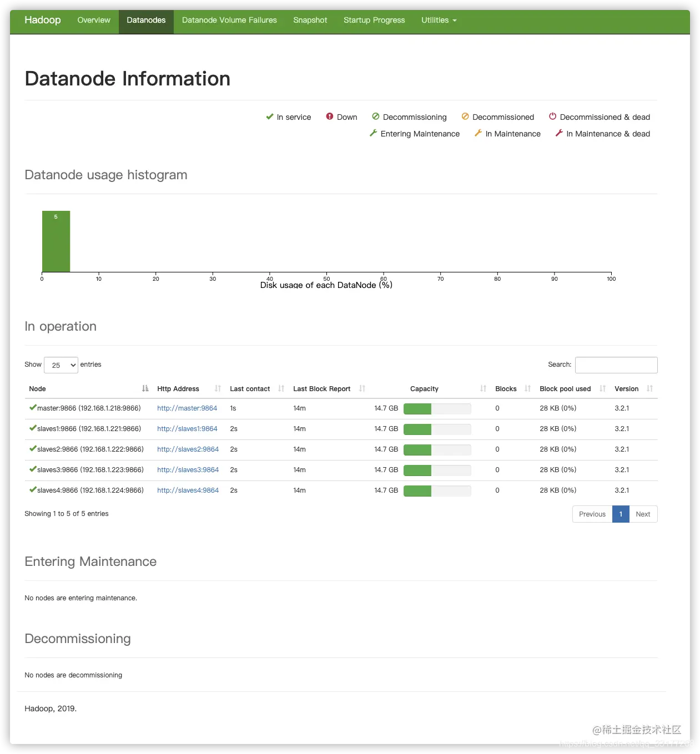The width and height of the screenshot is (700, 754).
Task: Click the In service checkmark legend icon
Action: (270, 117)
